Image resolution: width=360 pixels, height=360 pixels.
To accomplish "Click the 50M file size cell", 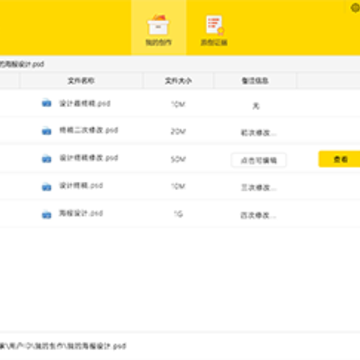I will (178, 160).
